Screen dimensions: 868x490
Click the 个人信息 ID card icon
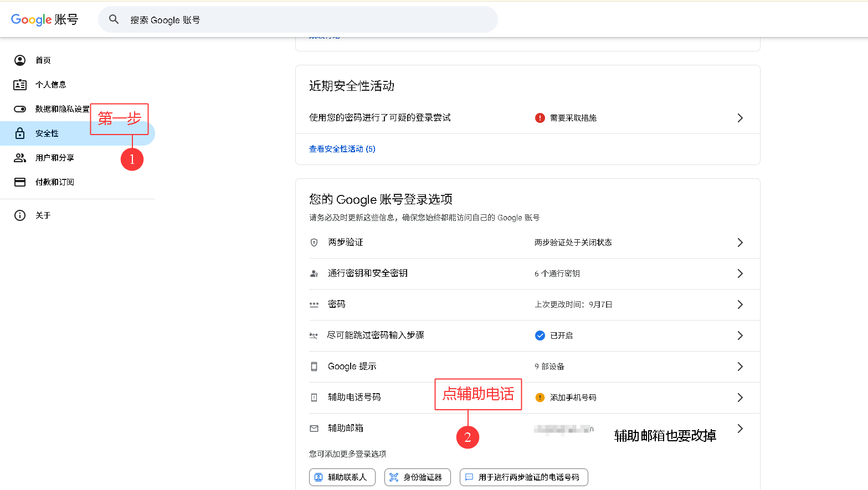(x=20, y=85)
